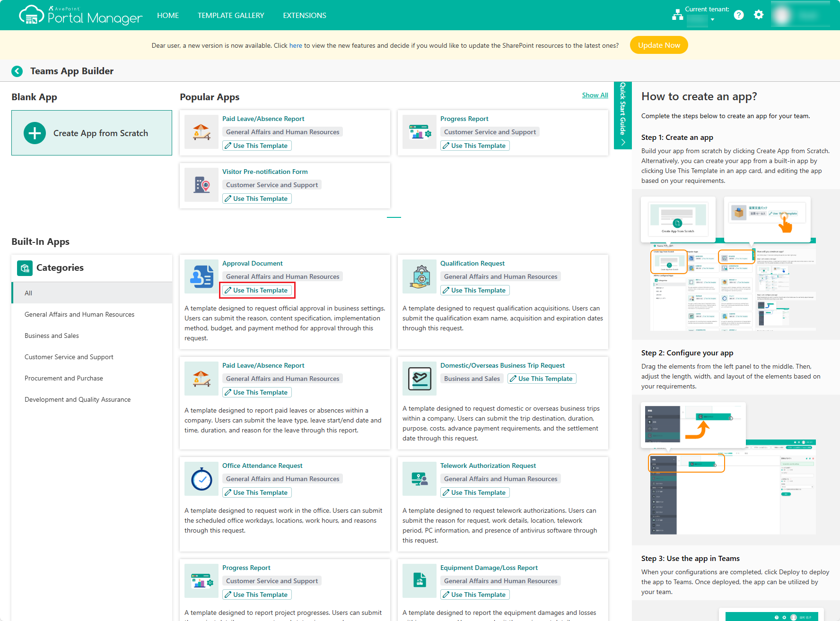Screen dimensions: 840x621
Task: Click the Step 1 tutorial illustration
Action: (x=728, y=264)
